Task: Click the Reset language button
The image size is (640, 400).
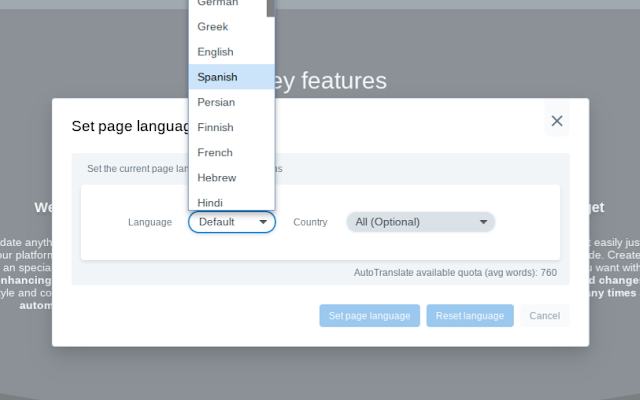Action: pos(470,316)
